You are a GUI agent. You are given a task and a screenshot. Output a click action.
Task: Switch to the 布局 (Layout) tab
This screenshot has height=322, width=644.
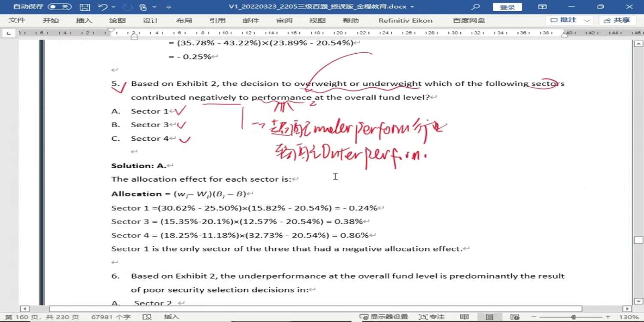[x=184, y=21]
